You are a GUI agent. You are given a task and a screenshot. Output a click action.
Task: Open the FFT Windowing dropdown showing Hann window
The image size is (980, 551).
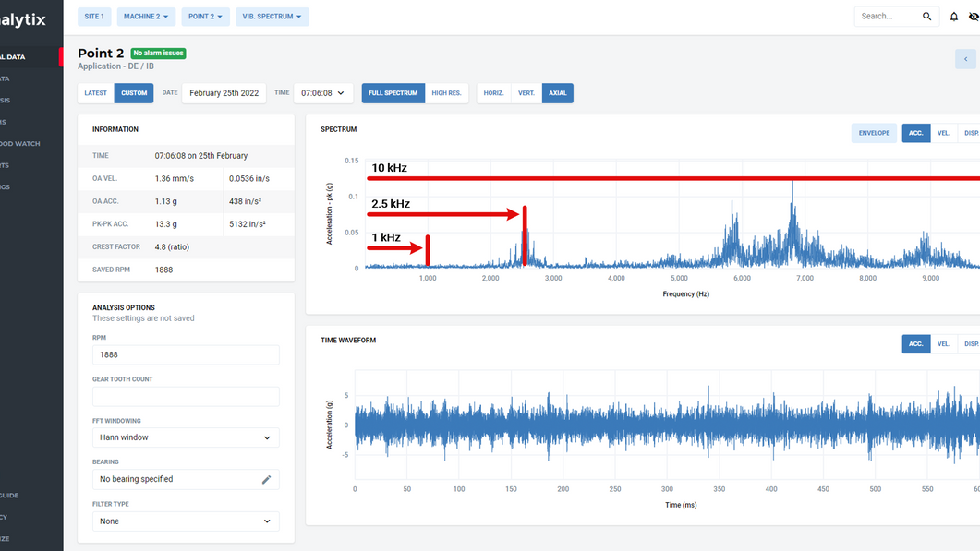[185, 437]
